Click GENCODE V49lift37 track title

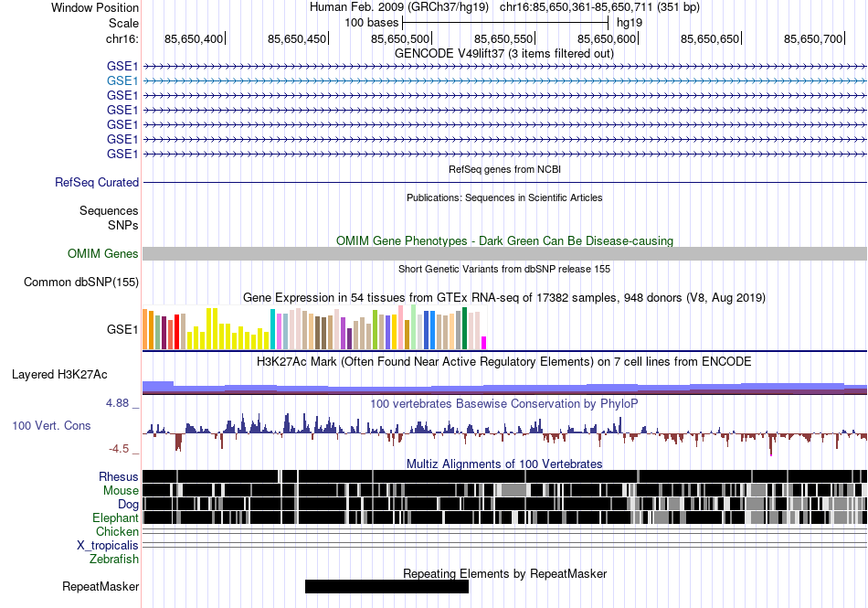[x=504, y=54]
